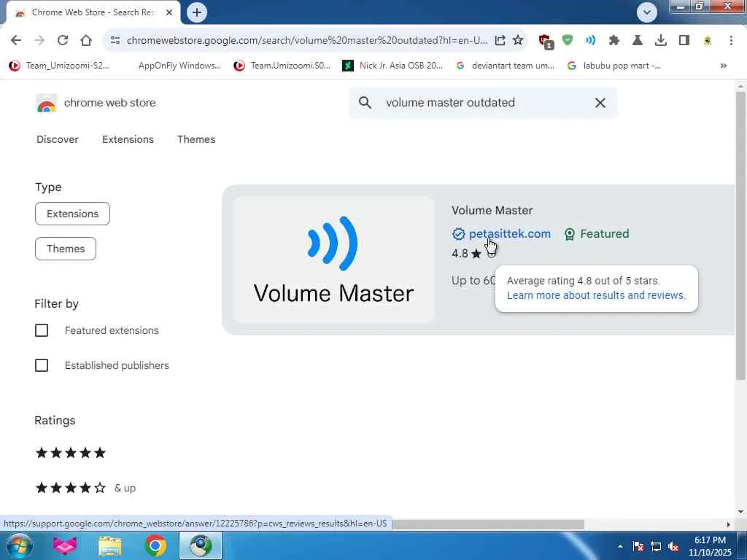747x560 pixels.
Task: Click the forward navigation arrow
Action: pyautogui.click(x=39, y=41)
